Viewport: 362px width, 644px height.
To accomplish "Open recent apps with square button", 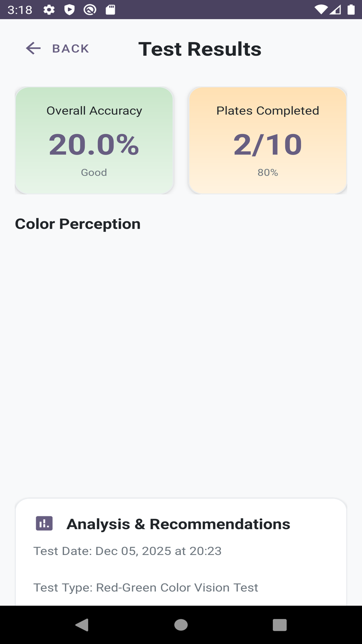I will point(280,625).
